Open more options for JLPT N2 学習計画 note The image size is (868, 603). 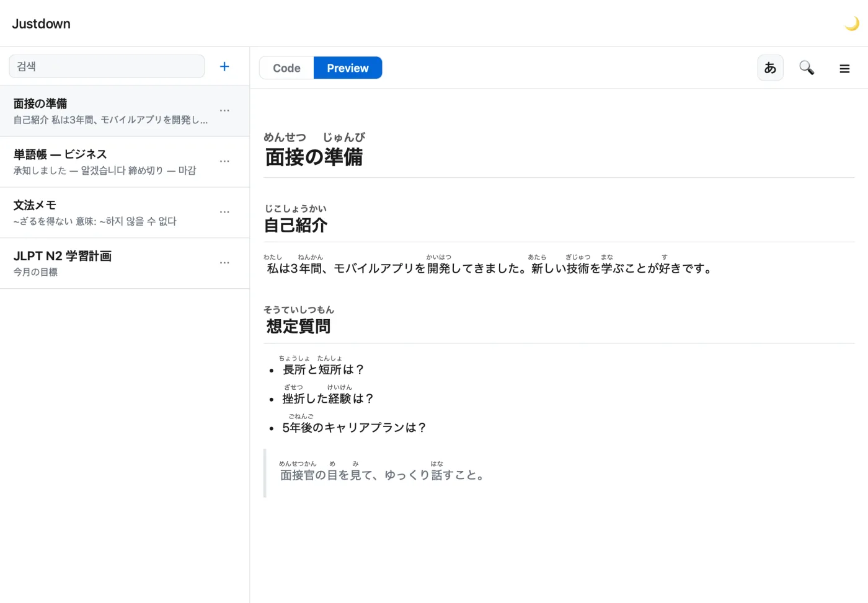point(224,263)
